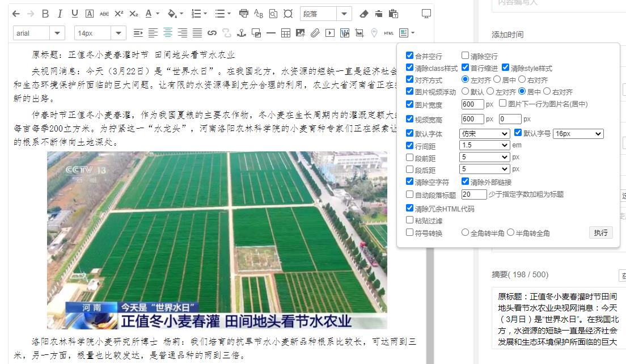
Task: Open the preview icon
Action: pyautogui.click(x=273, y=14)
